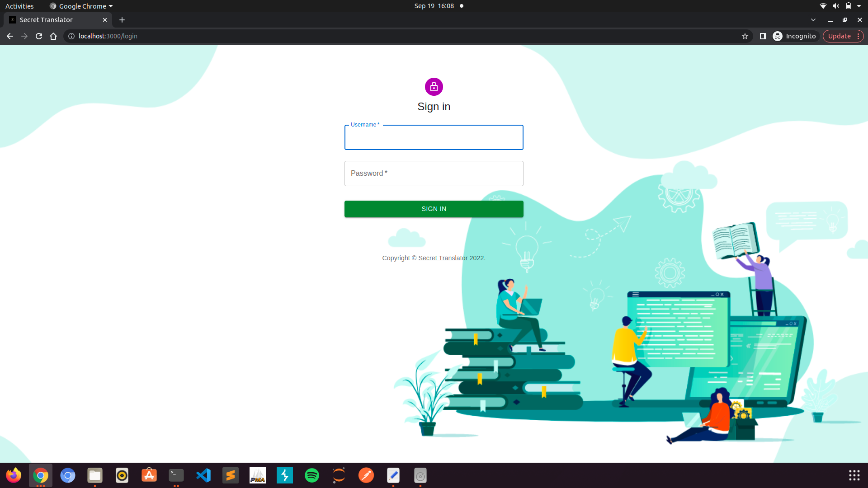The image size is (868, 488).
Task: Focus the Username input field
Action: click(x=434, y=137)
